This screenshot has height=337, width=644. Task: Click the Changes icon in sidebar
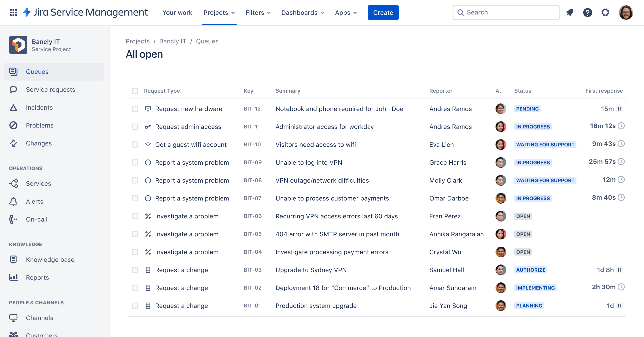(x=14, y=143)
